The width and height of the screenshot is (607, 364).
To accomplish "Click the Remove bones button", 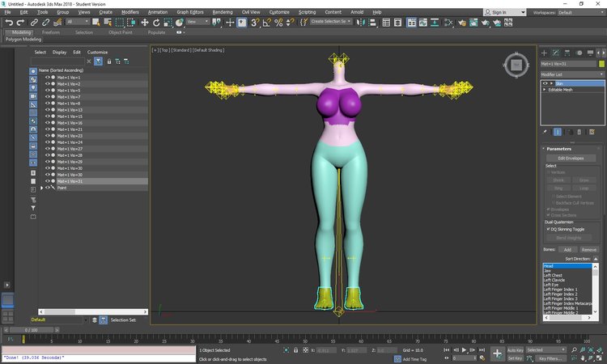I will 589,250.
